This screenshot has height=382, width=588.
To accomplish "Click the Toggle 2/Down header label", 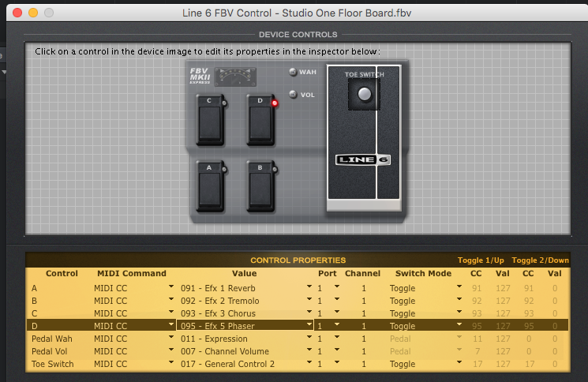I will [540, 260].
